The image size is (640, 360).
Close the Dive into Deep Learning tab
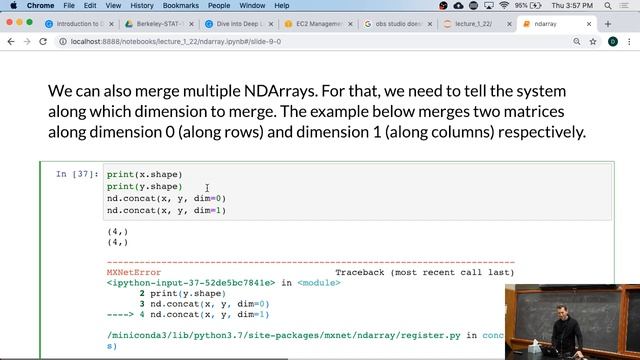(271, 24)
